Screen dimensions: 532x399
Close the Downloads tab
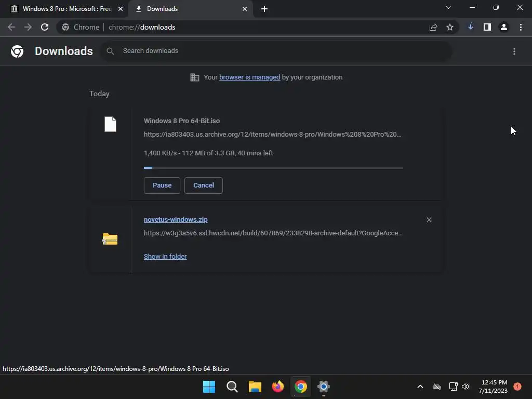pos(245,9)
